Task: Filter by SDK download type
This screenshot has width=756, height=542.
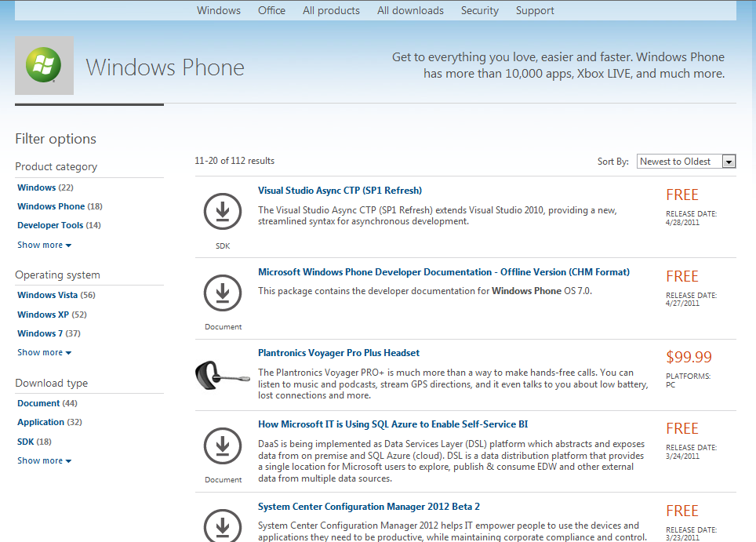Action: 26,442
